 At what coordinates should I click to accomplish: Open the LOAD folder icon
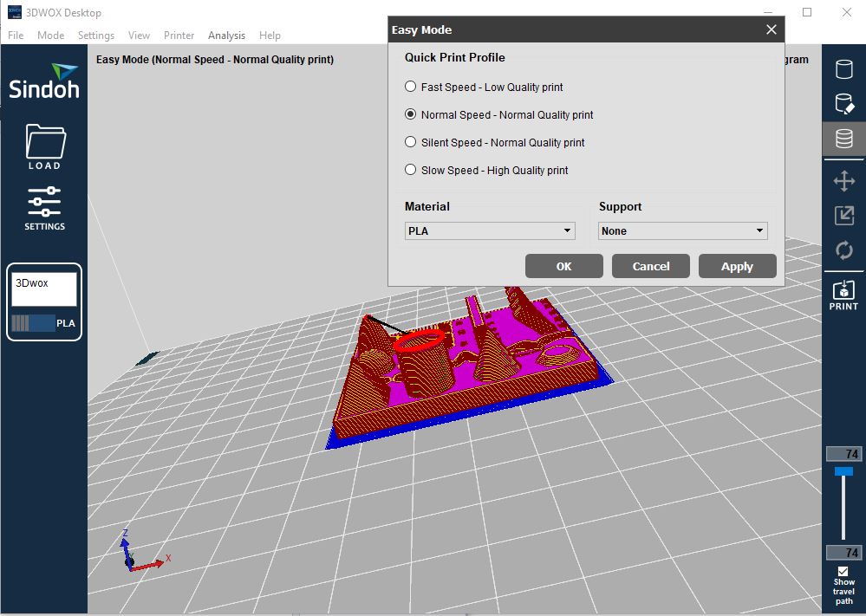(x=45, y=146)
